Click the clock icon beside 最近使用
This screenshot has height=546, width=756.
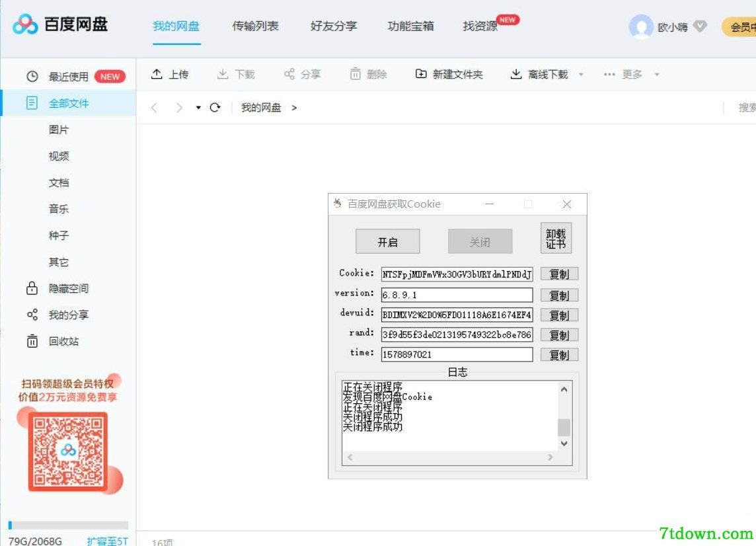pos(32,76)
